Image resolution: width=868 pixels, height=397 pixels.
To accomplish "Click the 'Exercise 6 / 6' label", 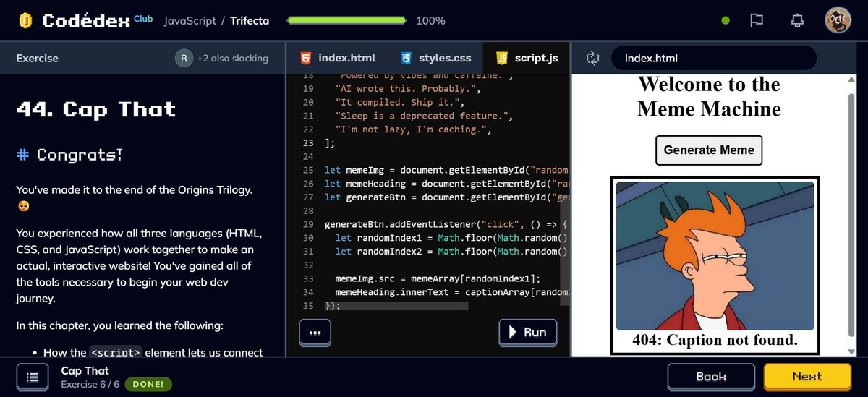I will click(90, 384).
